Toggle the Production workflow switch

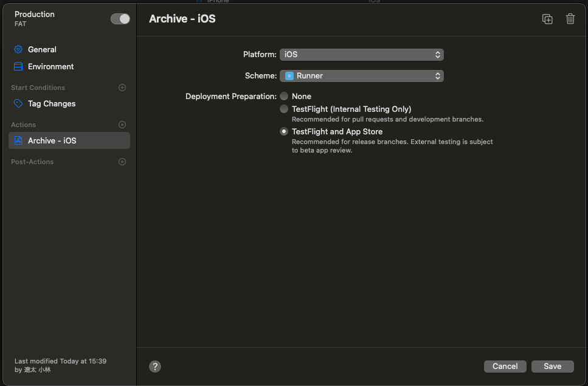click(120, 19)
